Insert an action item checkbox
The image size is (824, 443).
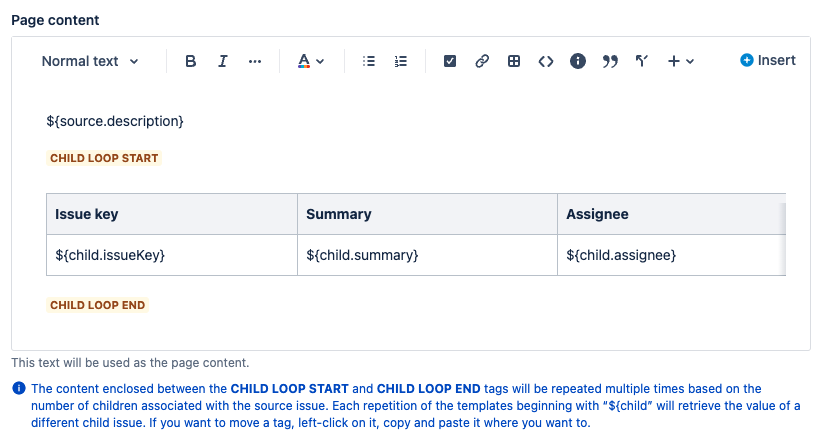[450, 61]
